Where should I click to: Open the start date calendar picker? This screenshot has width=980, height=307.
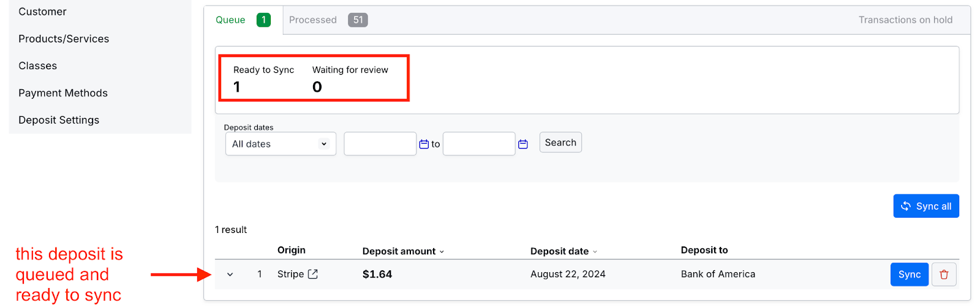tap(424, 144)
